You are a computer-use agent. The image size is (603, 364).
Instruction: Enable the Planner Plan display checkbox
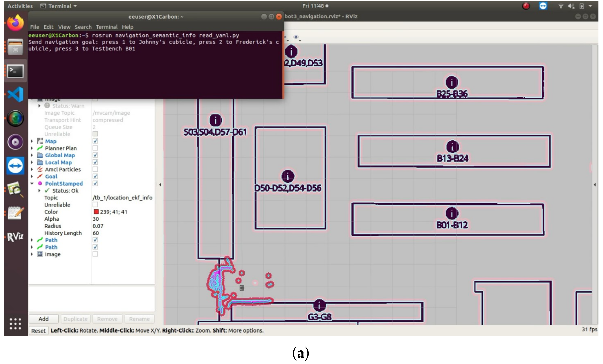click(95, 148)
